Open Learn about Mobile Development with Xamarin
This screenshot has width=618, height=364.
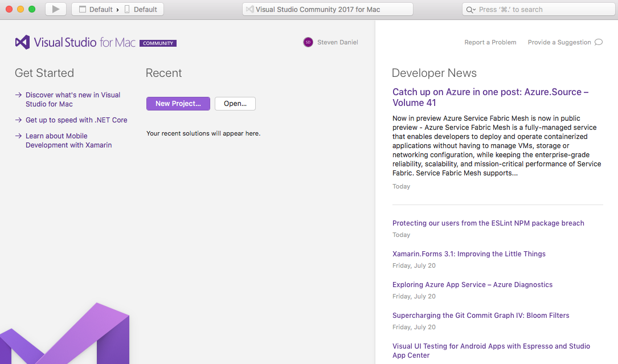coord(68,140)
